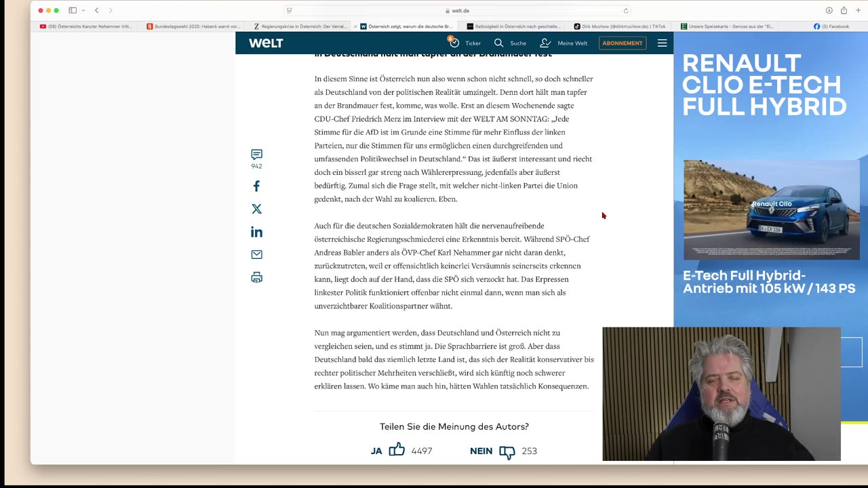Vote NEIN with the thumbs-down icon
Image resolution: width=868 pixels, height=488 pixels.
(507, 452)
